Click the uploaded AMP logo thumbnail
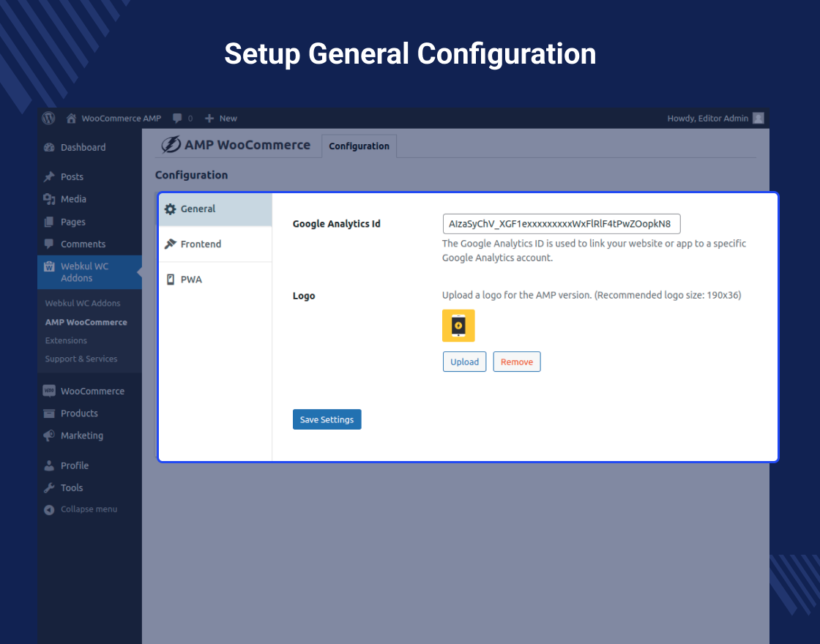The image size is (820, 644). (x=458, y=326)
